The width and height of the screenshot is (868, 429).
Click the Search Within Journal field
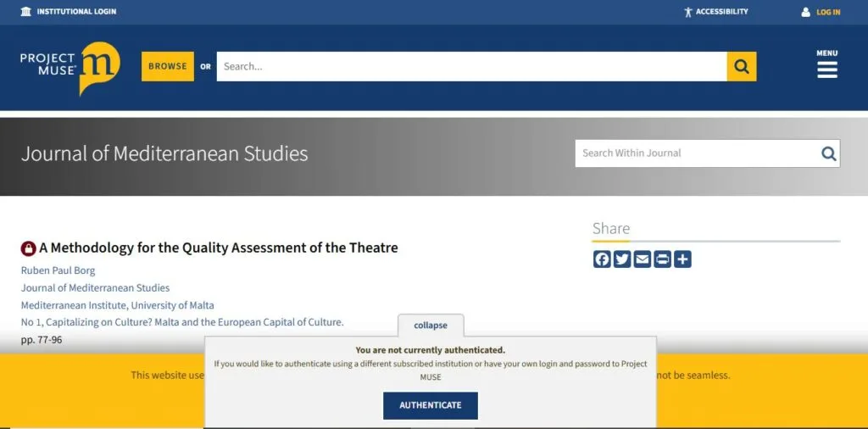[695, 153]
